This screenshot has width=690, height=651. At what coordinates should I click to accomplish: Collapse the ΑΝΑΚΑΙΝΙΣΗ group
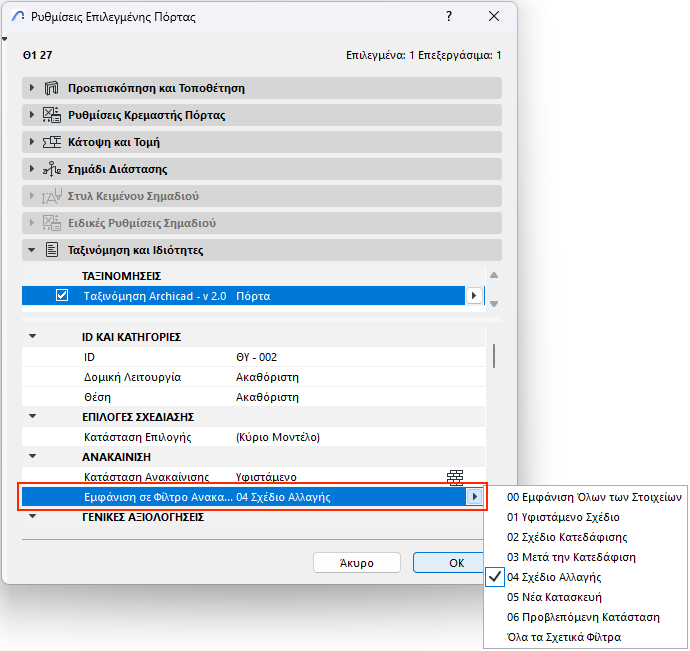[33, 456]
